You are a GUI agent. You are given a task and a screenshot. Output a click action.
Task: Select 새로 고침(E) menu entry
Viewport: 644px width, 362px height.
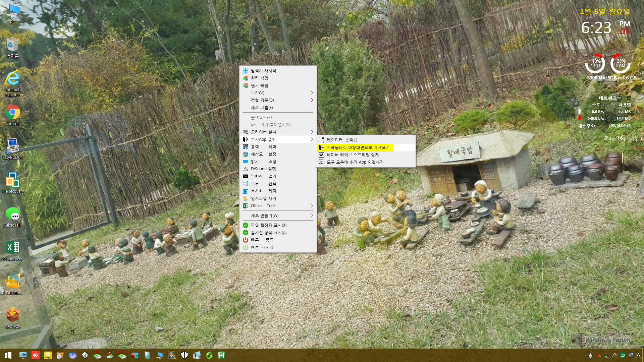[278, 108]
